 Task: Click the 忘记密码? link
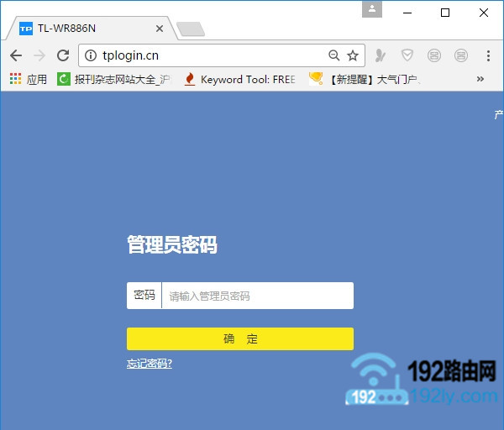tap(150, 364)
